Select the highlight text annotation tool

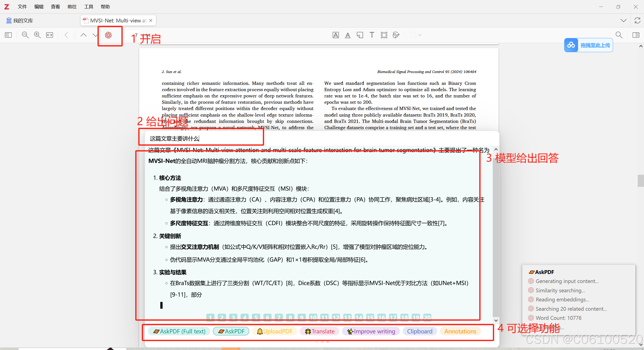(335, 35)
